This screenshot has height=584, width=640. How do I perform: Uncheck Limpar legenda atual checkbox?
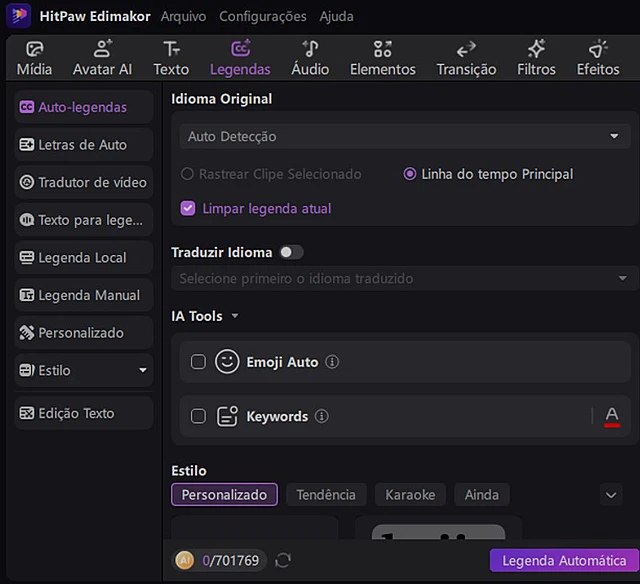188,209
